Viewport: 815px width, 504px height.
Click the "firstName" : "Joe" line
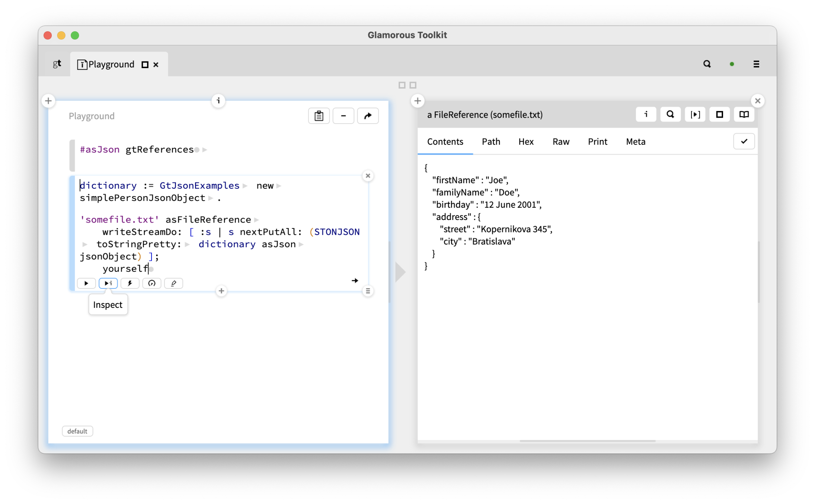point(470,180)
